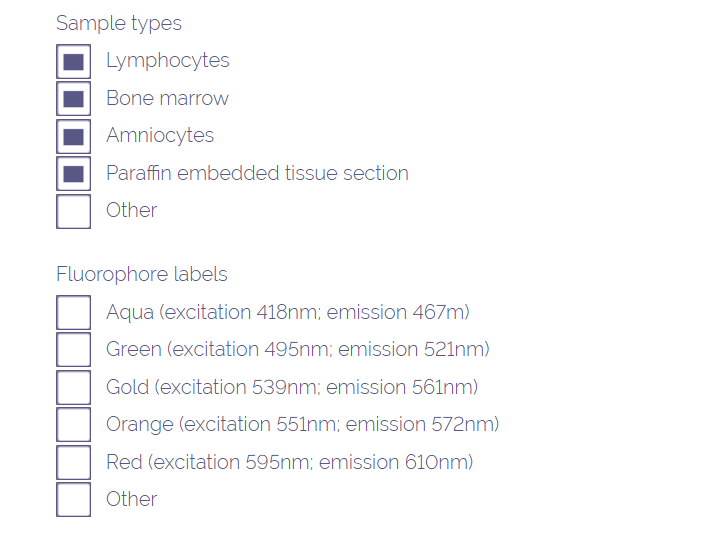Deselect Paraffin embedded tissue section checkbox
The height and width of the screenshot is (552, 702).
[73, 174]
